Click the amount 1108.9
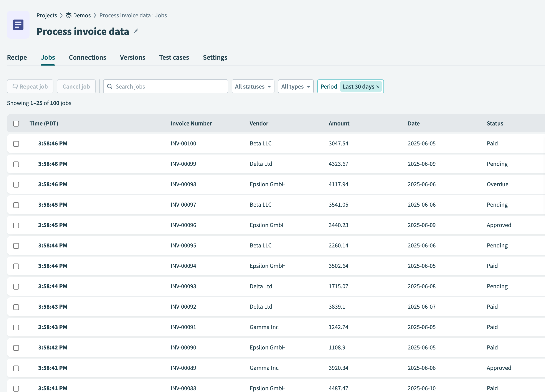Screen dimensions: 545x392 pyautogui.click(x=337, y=348)
